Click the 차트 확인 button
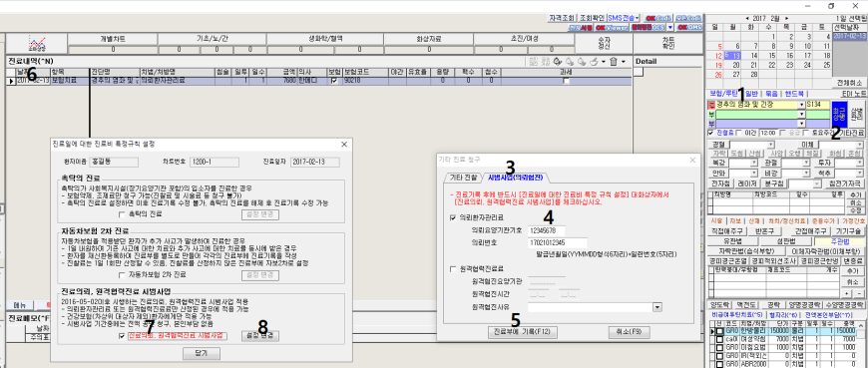The image size is (868, 368). [667, 43]
